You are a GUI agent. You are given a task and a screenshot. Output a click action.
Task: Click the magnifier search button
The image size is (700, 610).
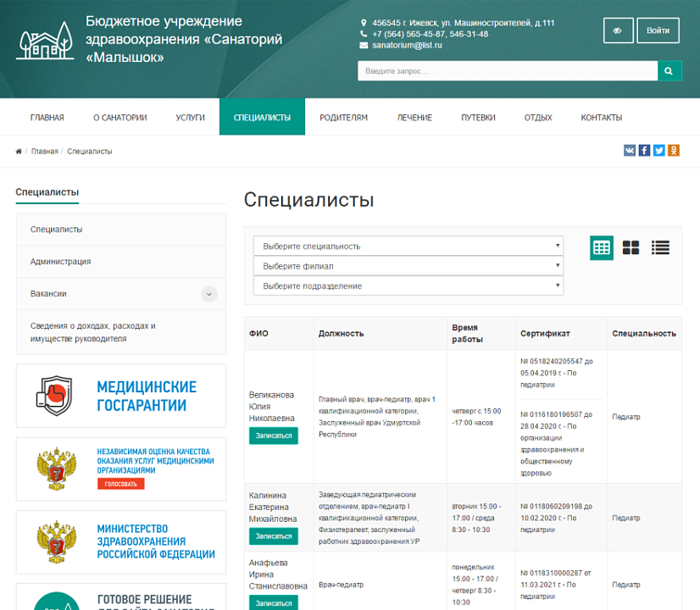[x=669, y=70]
